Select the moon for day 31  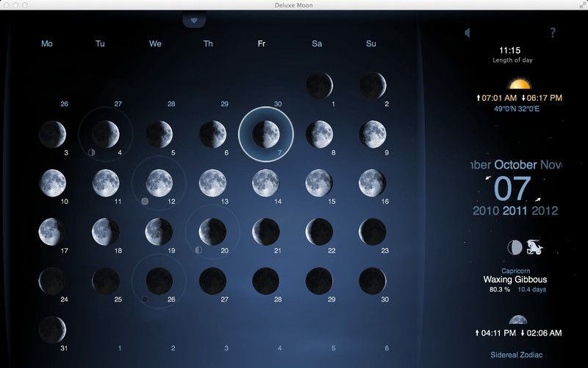[52, 330]
